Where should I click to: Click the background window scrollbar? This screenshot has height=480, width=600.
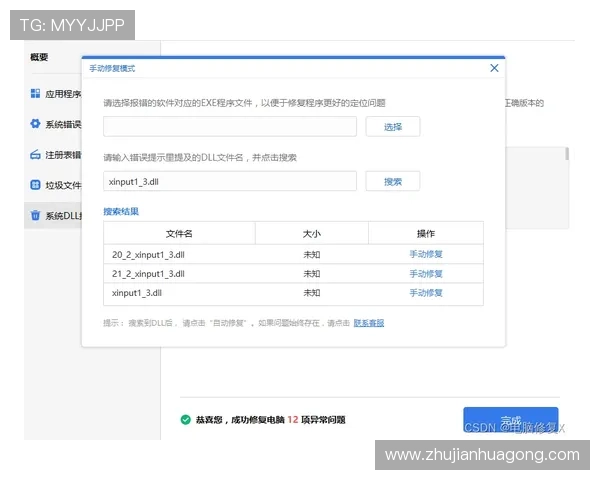pyautogui.click(x=567, y=154)
